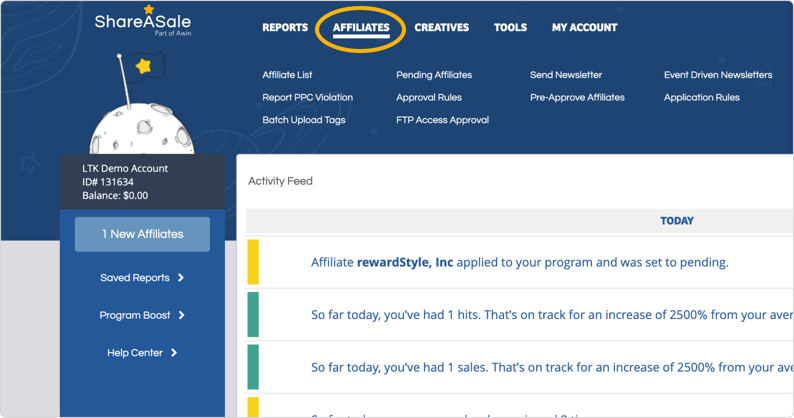
Task: Click Batch Upload Tags
Action: coord(304,120)
